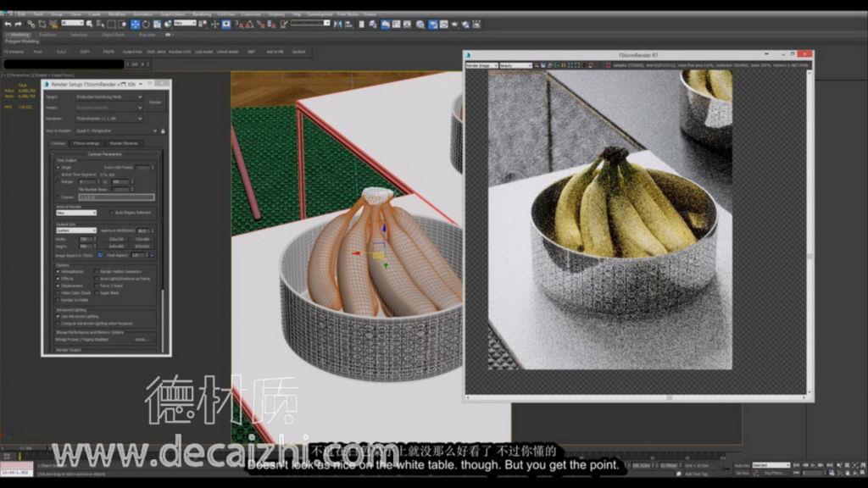Uncheck the Atmospherics option
This screenshot has height=488, width=868.
tap(58, 272)
